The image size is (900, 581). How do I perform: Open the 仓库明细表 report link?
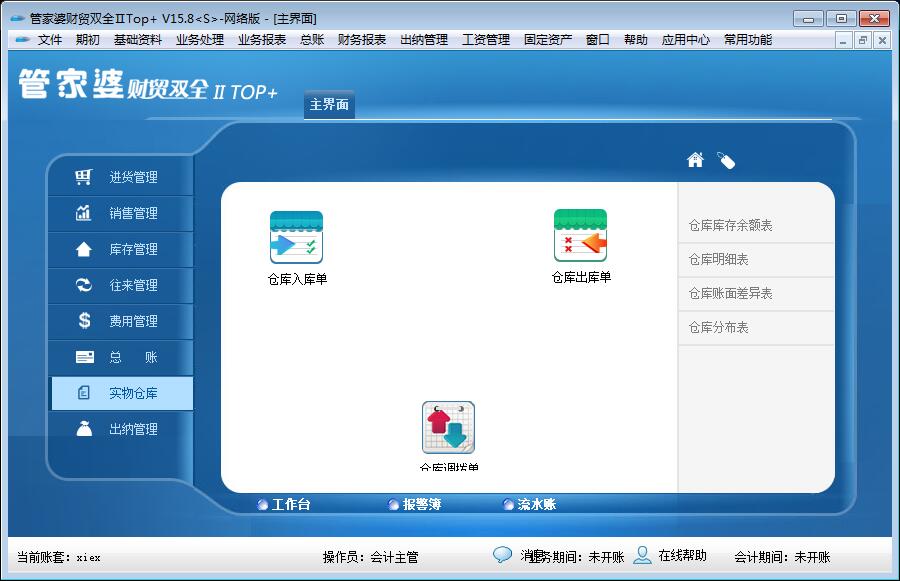tap(718, 260)
